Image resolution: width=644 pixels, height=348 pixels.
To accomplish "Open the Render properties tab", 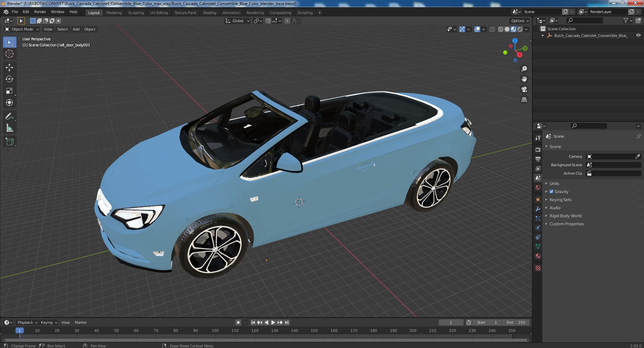I will [x=538, y=149].
